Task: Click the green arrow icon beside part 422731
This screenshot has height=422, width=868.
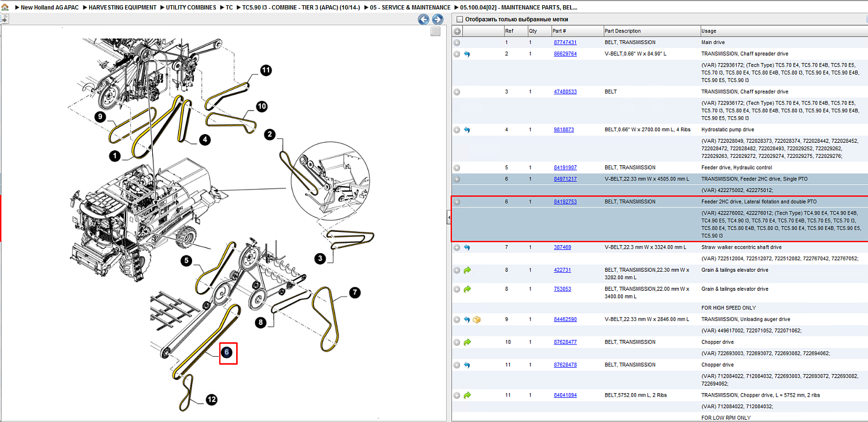Action: [x=468, y=270]
